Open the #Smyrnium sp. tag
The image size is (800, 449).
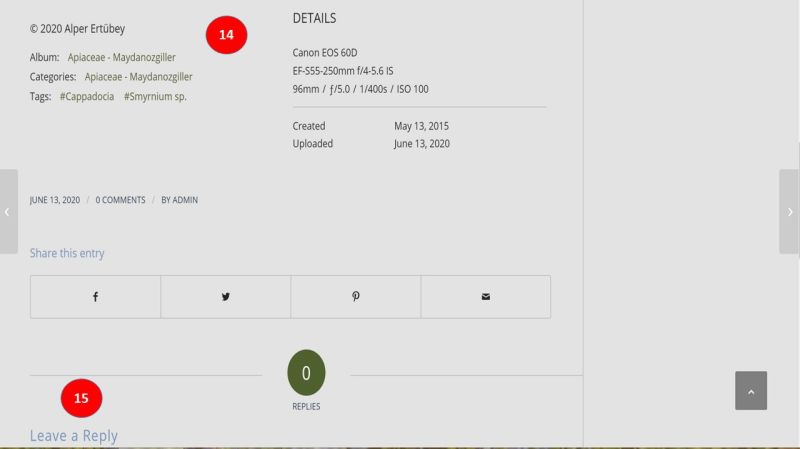(155, 96)
